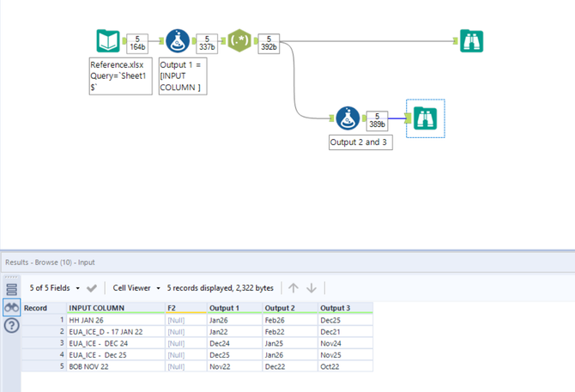Select Output 1 cell Jan26
Viewport: 575px width, 392px height.
235,320
